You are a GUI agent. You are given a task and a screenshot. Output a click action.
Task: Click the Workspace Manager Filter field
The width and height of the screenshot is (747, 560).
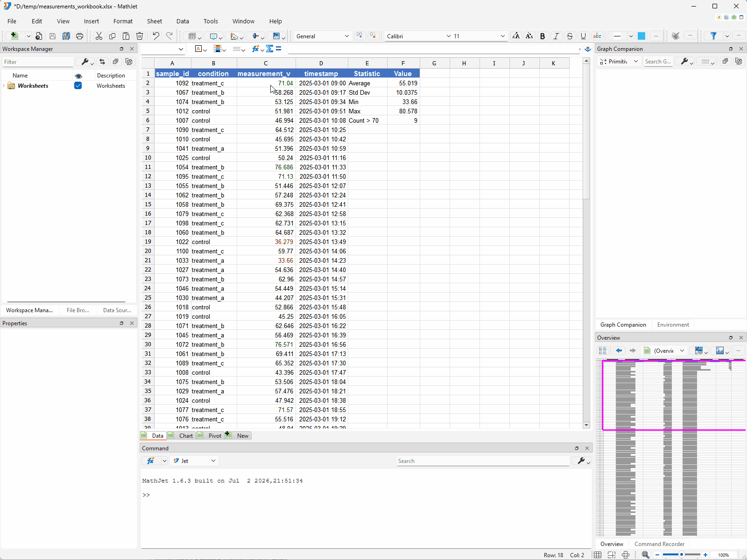click(x=38, y=62)
